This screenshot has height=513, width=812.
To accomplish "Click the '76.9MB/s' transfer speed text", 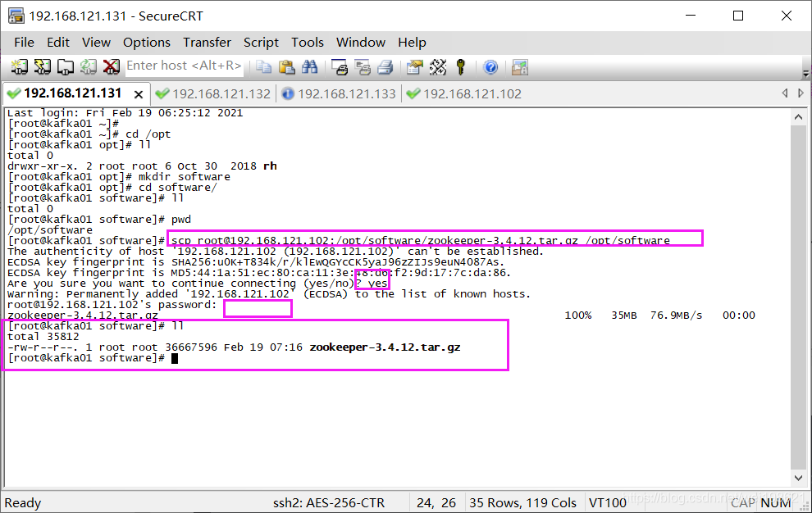I will click(677, 316).
